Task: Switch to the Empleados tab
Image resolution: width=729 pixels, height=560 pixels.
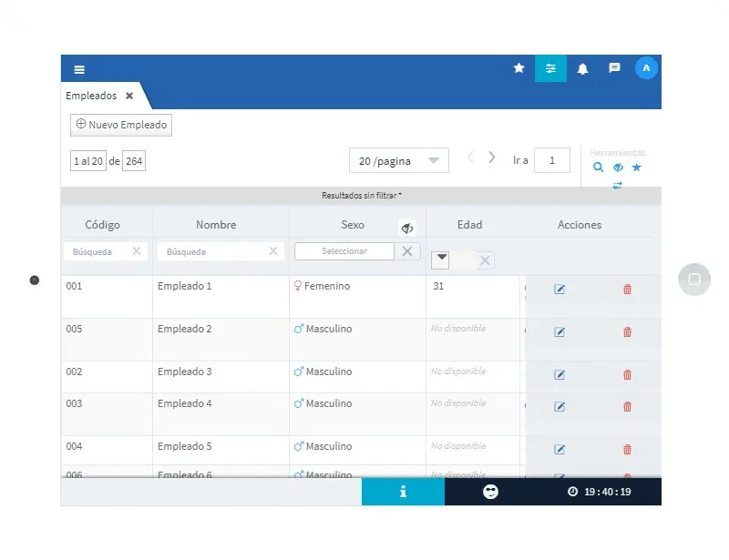Action: (91, 96)
